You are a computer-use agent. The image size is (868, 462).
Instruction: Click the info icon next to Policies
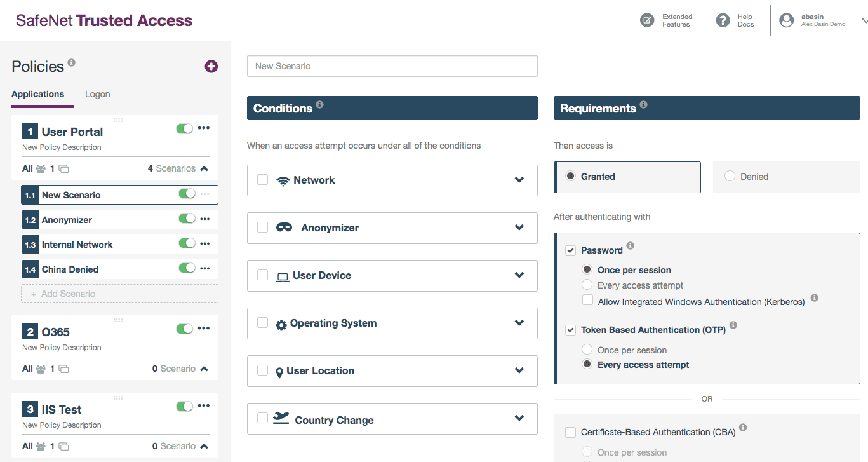[71, 62]
